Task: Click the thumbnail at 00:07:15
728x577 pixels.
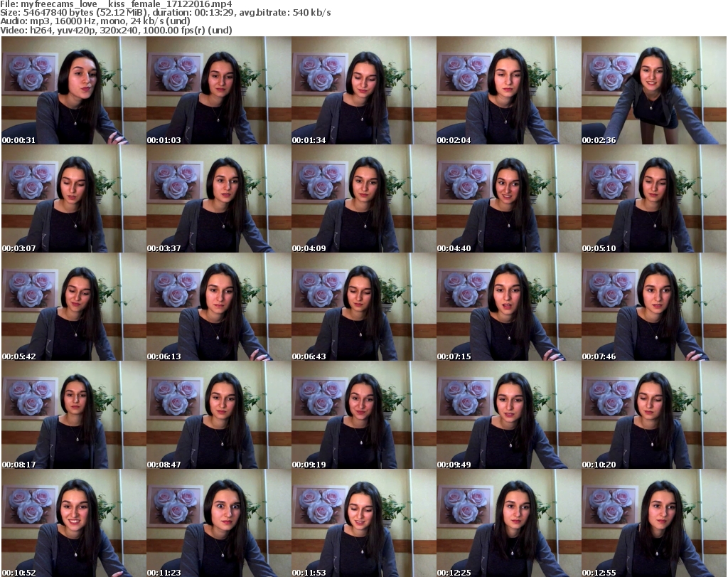Action: tap(508, 307)
